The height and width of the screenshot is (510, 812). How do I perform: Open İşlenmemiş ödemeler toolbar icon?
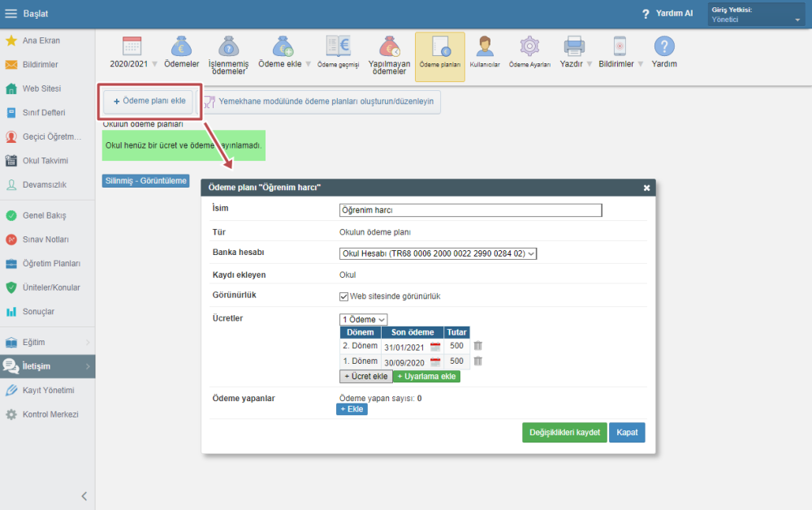(x=228, y=46)
